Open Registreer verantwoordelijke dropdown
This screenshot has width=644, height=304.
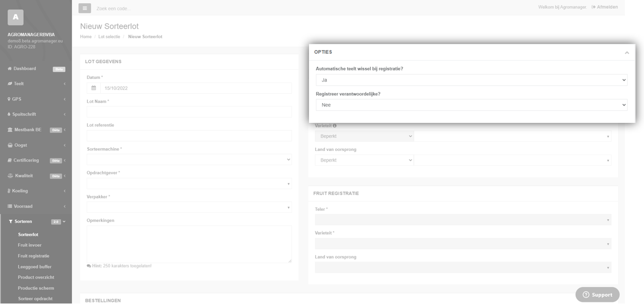(472, 105)
